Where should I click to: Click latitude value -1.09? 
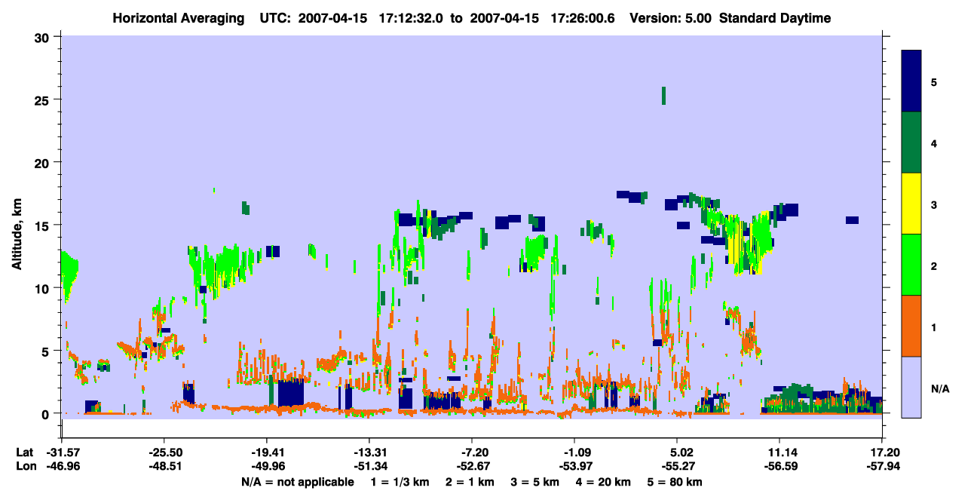pos(574,452)
